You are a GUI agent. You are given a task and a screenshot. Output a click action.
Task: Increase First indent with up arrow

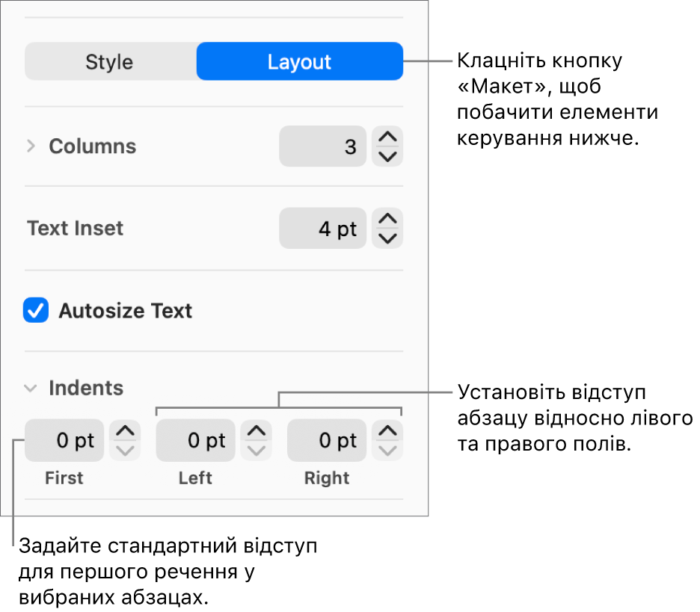pos(125,431)
